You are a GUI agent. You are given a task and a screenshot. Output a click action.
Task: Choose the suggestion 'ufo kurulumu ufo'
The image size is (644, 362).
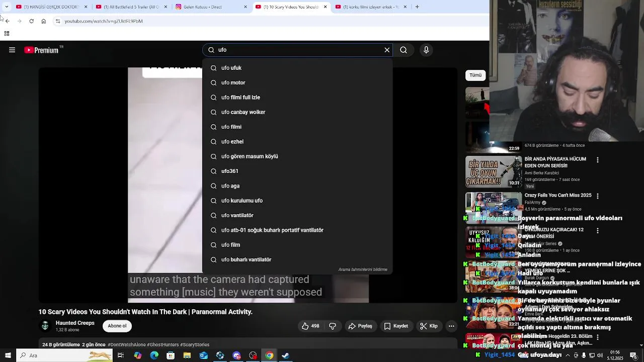pyautogui.click(x=297, y=201)
